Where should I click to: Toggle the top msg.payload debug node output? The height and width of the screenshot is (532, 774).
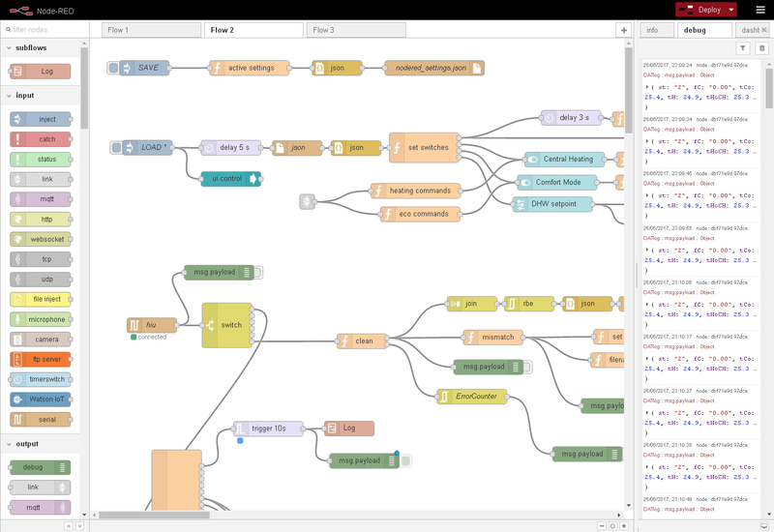257,273
